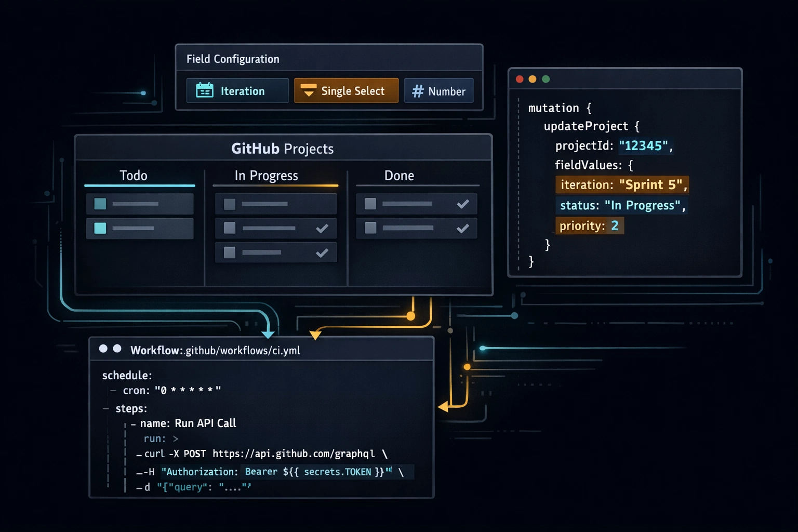Select the highlighted 'priority: 2' line
798x532 pixels.
[x=590, y=225]
